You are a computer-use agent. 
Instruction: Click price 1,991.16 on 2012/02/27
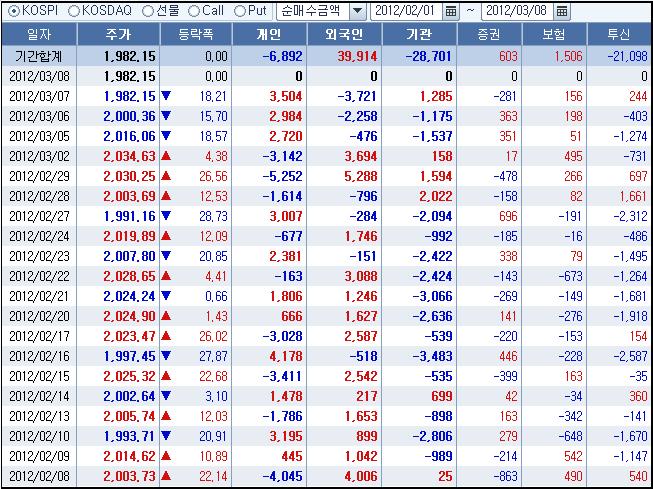(129, 216)
